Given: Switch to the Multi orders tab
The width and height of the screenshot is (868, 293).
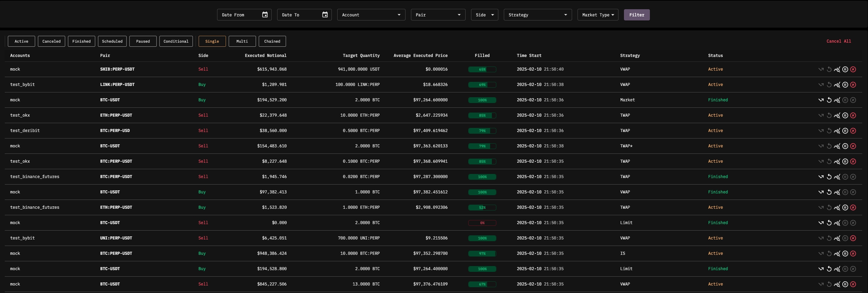Looking at the screenshot, I should pos(242,41).
